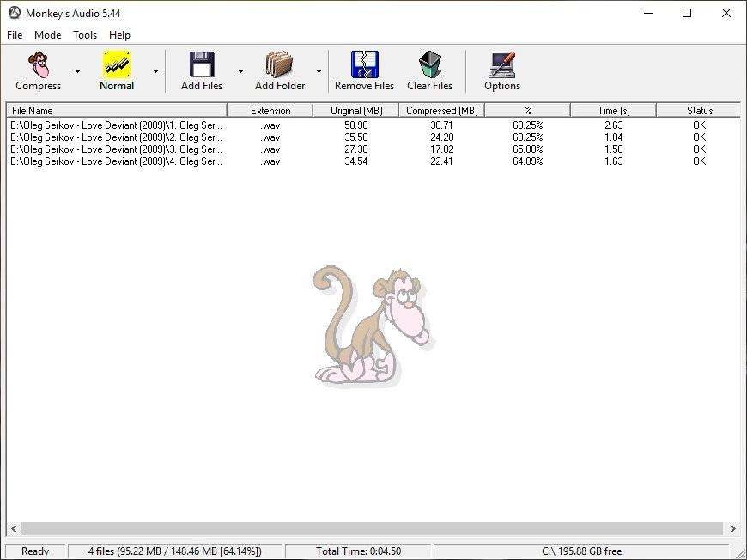Click the 65.08% ratio value
This screenshot has height=560, width=747.
527,149
